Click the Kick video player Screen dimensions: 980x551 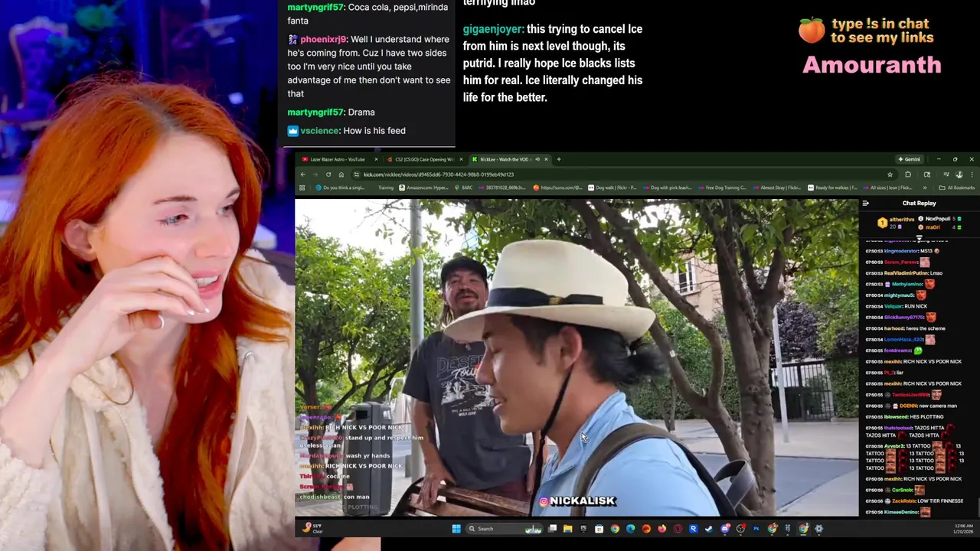[x=577, y=357]
